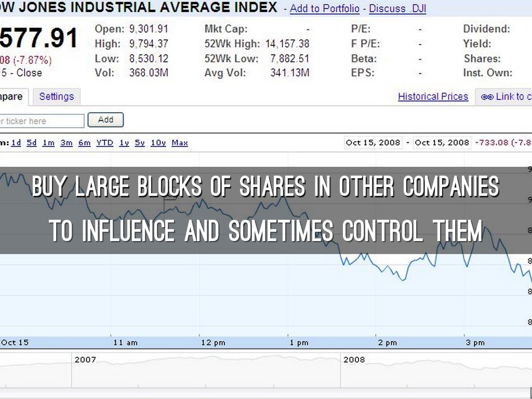Switch chart to the Max range
The width and height of the screenshot is (532, 399).
click(179, 143)
